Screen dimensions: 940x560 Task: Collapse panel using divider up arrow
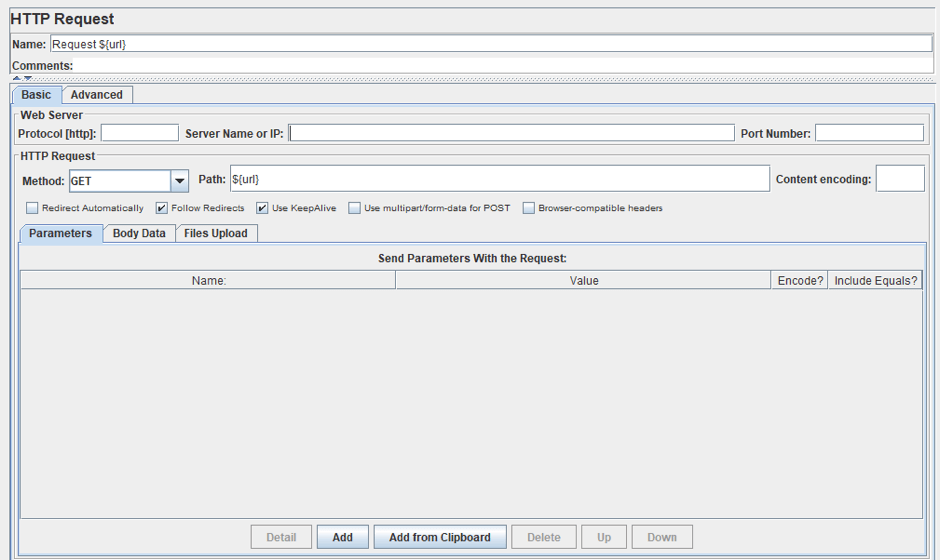[17, 78]
